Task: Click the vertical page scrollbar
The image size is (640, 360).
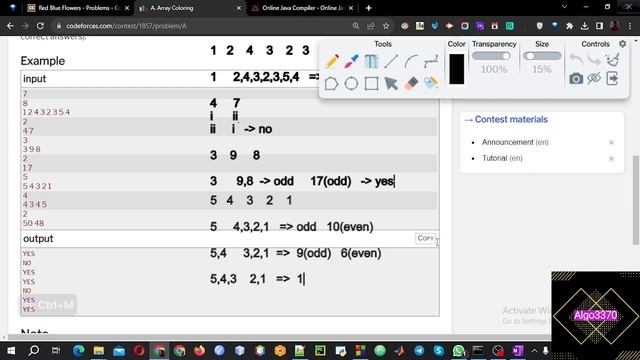Action: click(636, 200)
